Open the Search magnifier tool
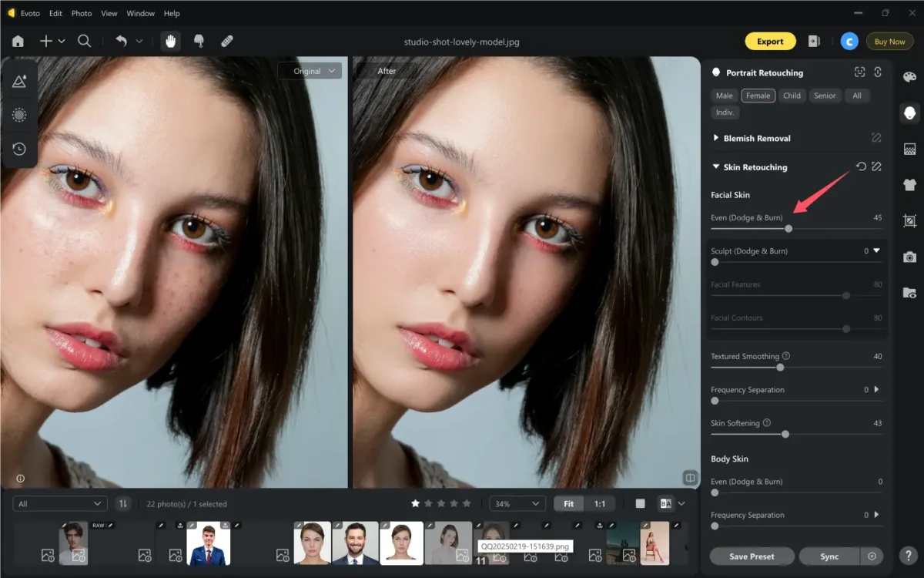 pyautogui.click(x=84, y=42)
